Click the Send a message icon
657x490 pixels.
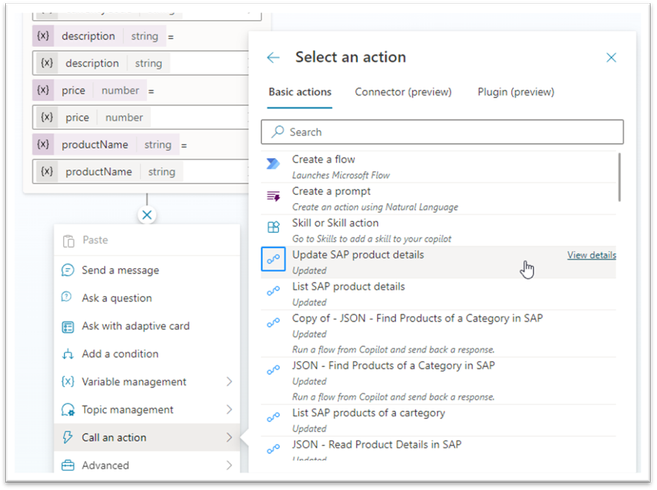coord(68,270)
